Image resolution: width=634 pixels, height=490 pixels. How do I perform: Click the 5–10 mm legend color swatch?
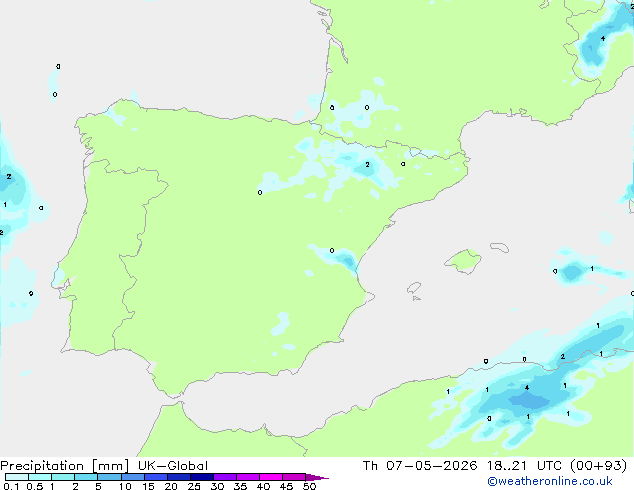pos(109,477)
